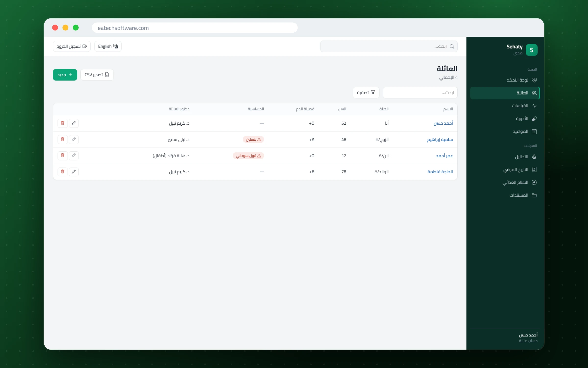Click the folder icon beside المستندات
The width and height of the screenshot is (588, 368).
click(534, 195)
